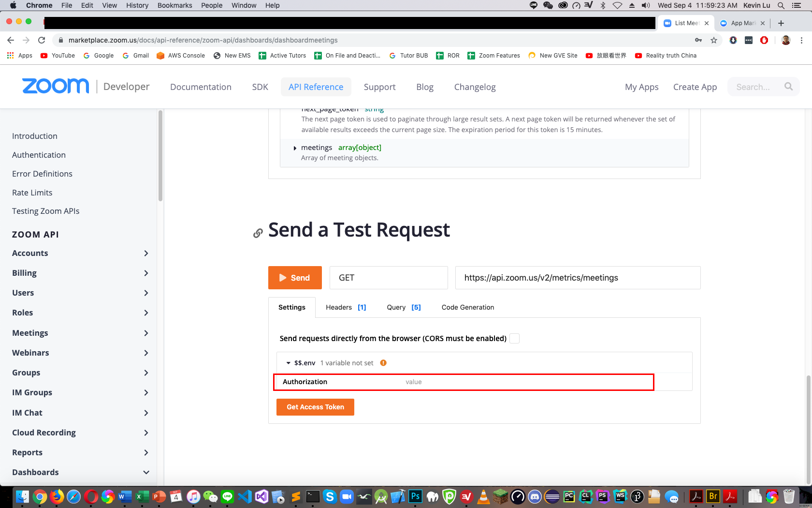Screen dimensions: 812x508
Task: Click the Create App link
Action: [695, 87]
